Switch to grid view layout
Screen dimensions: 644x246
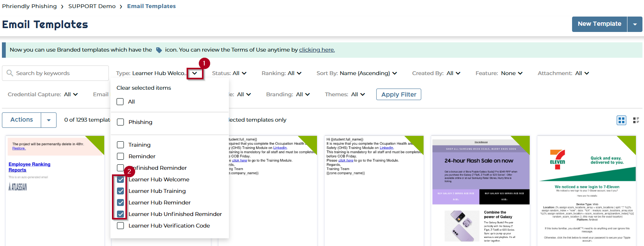tap(621, 120)
